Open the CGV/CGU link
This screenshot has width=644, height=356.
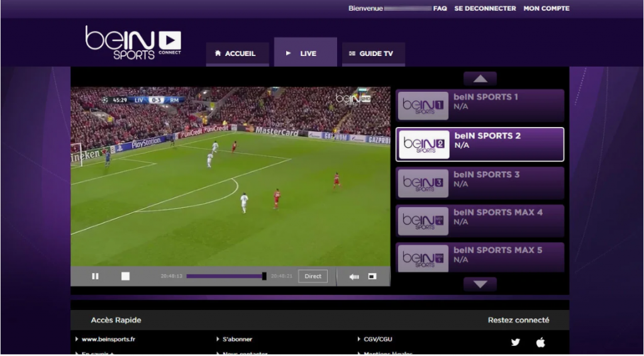378,339
